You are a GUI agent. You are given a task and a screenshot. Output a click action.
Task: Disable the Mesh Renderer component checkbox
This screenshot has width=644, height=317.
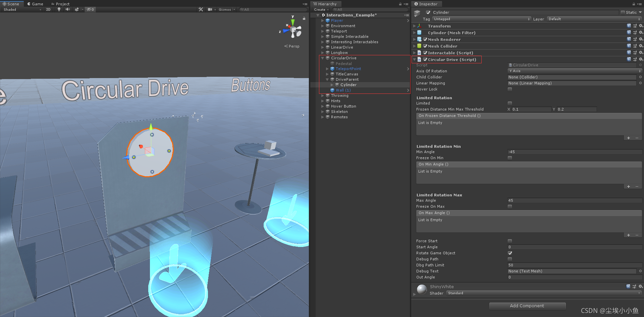click(x=425, y=39)
